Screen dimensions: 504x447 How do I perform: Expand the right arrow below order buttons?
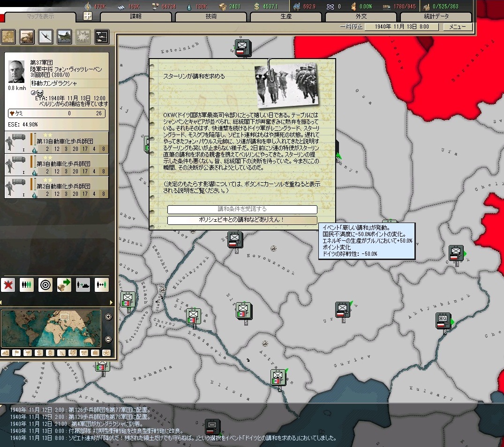click(x=111, y=302)
